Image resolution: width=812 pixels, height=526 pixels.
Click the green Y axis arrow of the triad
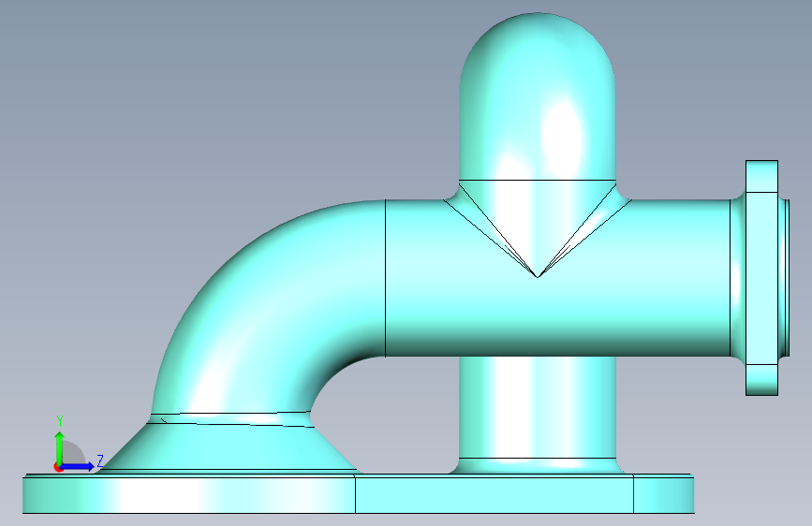tap(60, 447)
